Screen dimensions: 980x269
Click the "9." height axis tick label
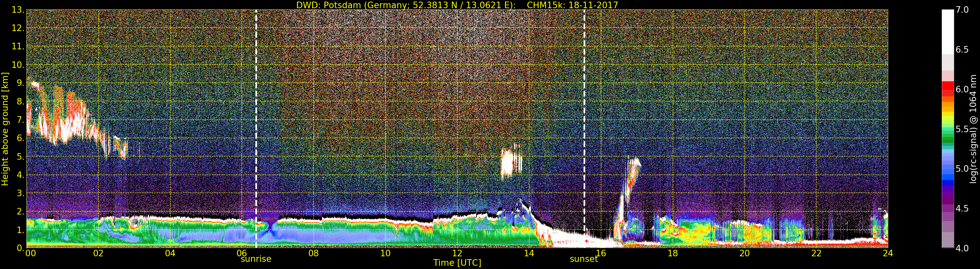pos(20,83)
